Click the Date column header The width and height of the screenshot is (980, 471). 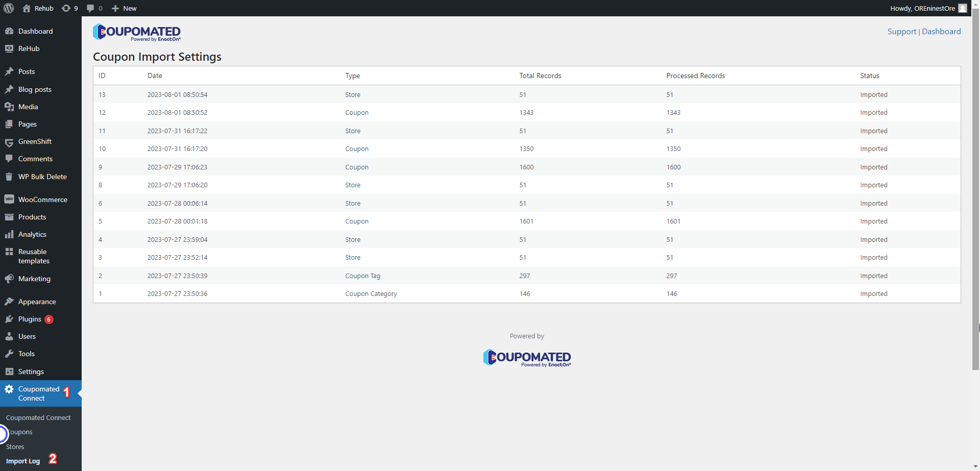tap(155, 76)
